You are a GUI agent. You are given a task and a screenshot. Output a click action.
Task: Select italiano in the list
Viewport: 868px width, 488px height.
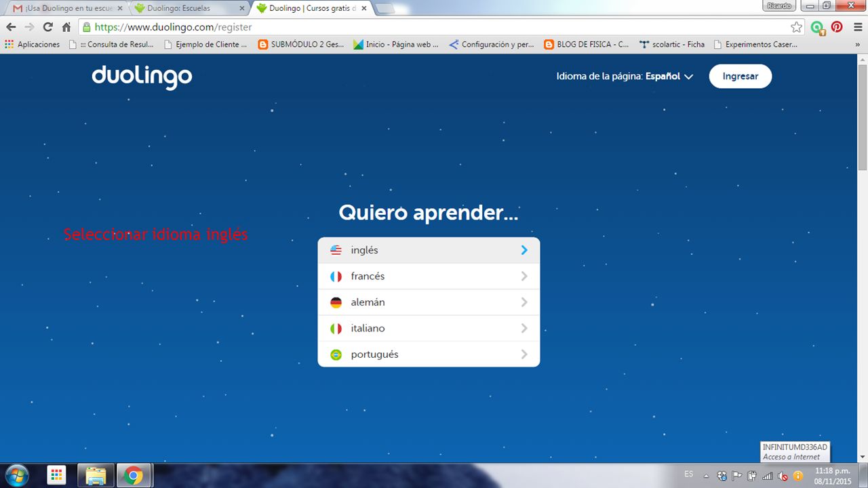click(429, 328)
